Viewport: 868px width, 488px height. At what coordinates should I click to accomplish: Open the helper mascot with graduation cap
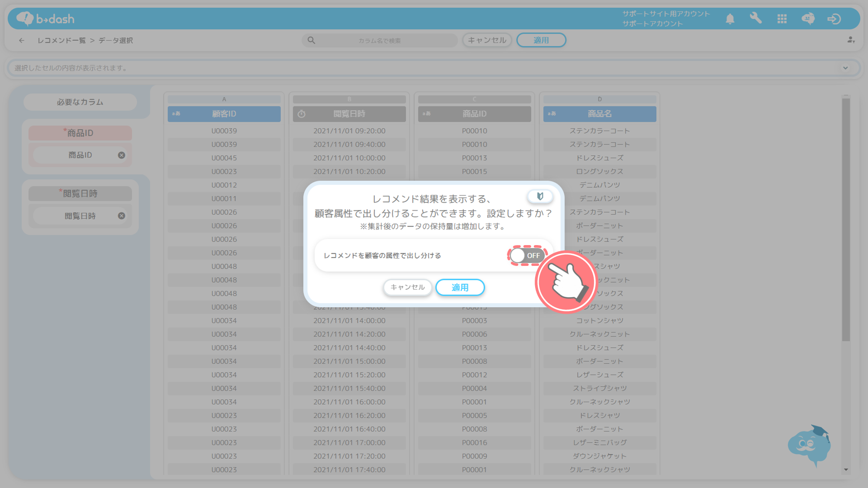tap(809, 445)
